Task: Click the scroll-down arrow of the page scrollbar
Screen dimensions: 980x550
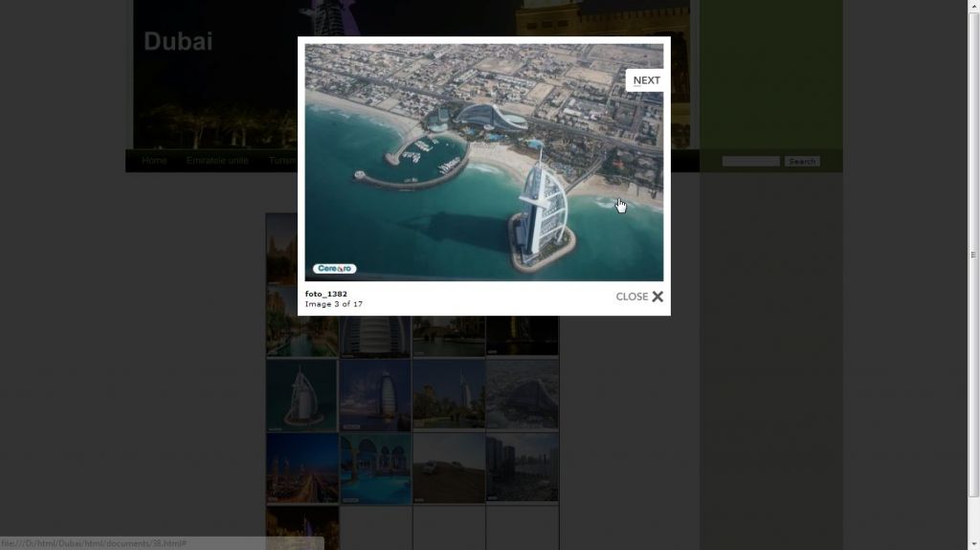Action: coord(974,544)
